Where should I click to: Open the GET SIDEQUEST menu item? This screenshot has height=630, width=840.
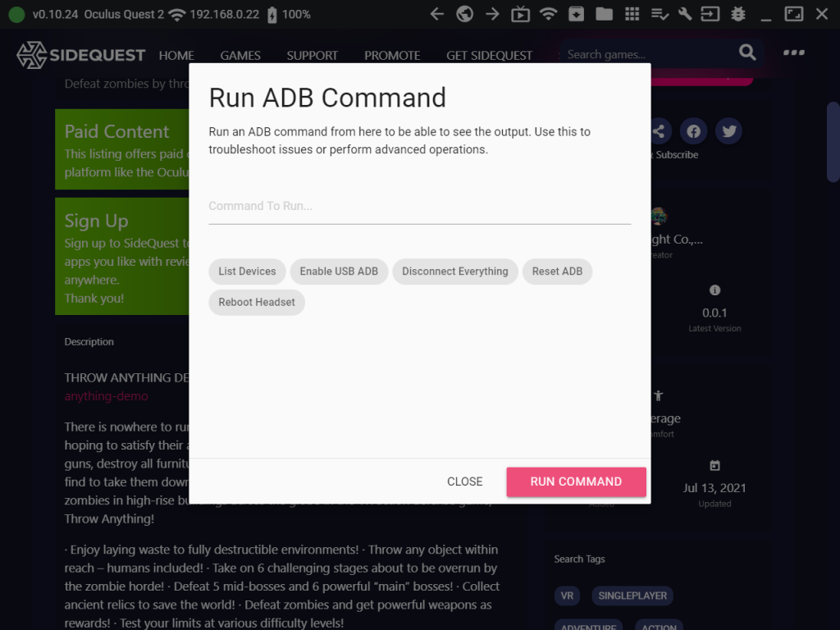490,56
